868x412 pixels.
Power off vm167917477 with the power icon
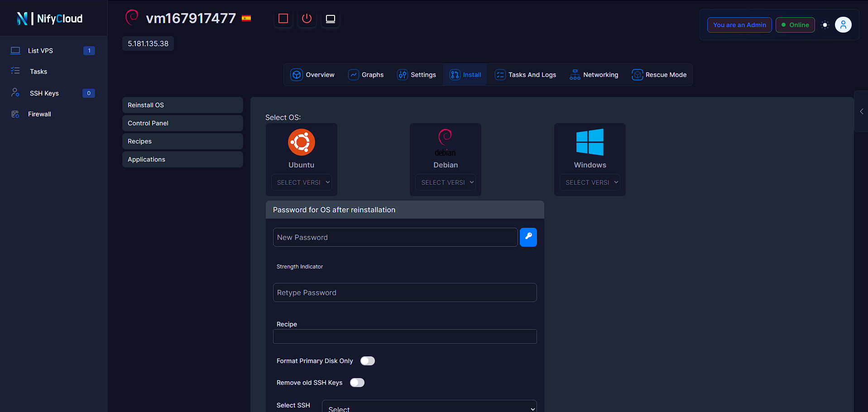pos(307,19)
